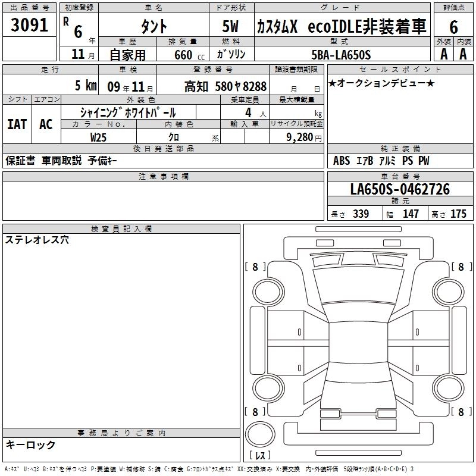The height and width of the screenshot is (476, 476).
Task: Click the interior grade A cell
Action: (x=463, y=54)
